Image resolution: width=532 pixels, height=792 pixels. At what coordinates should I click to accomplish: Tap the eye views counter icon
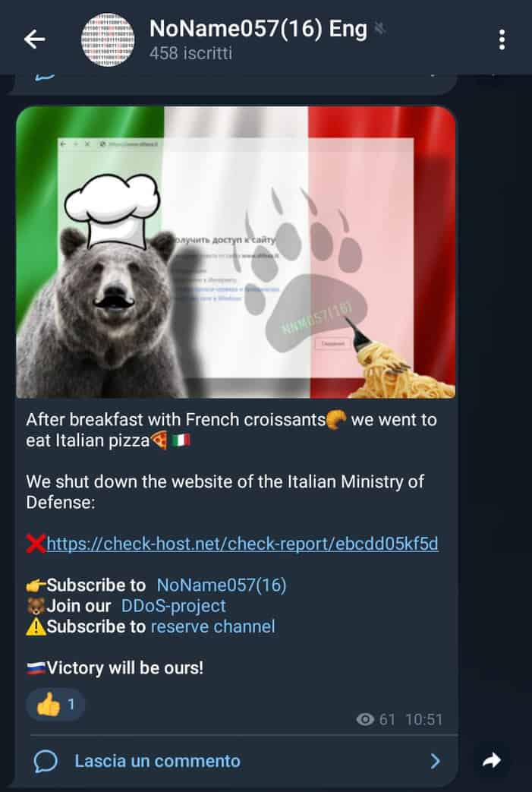[366, 719]
